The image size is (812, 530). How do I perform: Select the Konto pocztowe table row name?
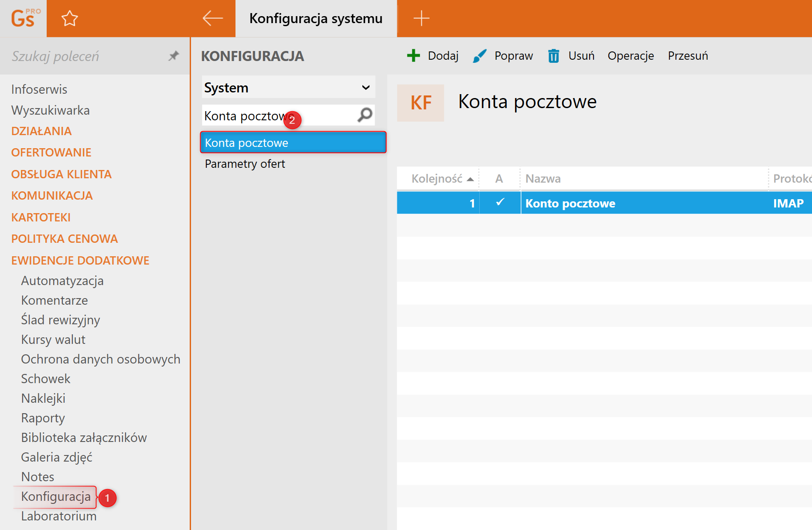570,204
